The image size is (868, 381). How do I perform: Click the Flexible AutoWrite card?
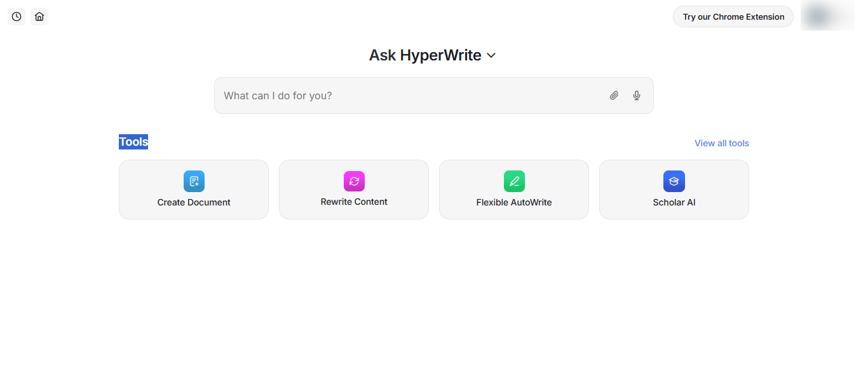coord(513,190)
